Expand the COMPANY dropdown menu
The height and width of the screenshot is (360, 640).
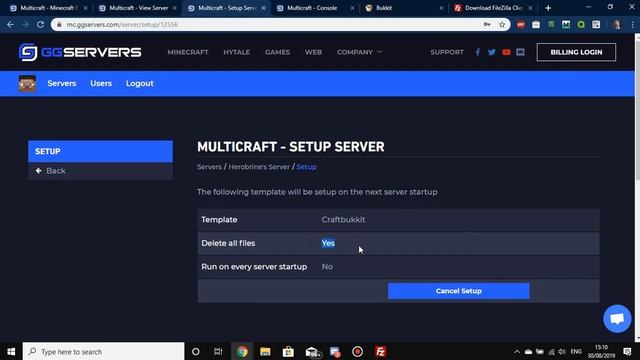pos(359,52)
